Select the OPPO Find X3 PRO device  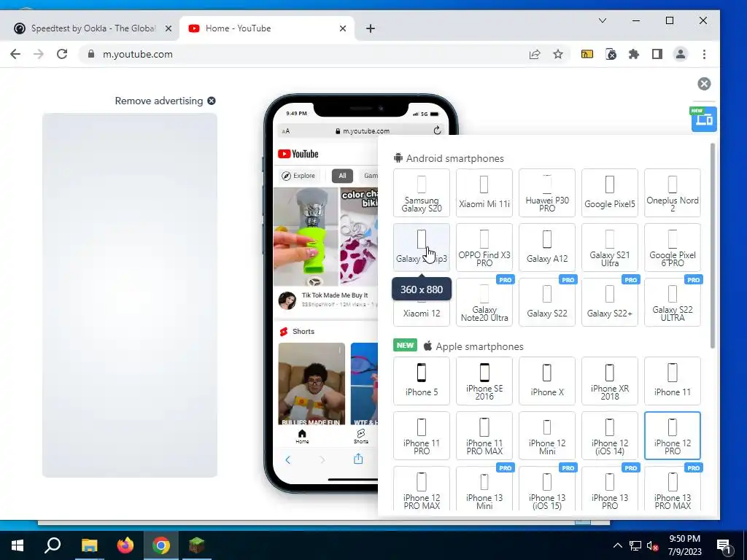click(484, 248)
